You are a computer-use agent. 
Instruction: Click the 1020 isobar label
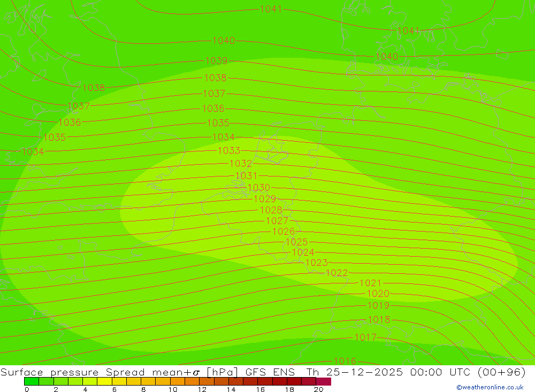pyautogui.click(x=378, y=294)
